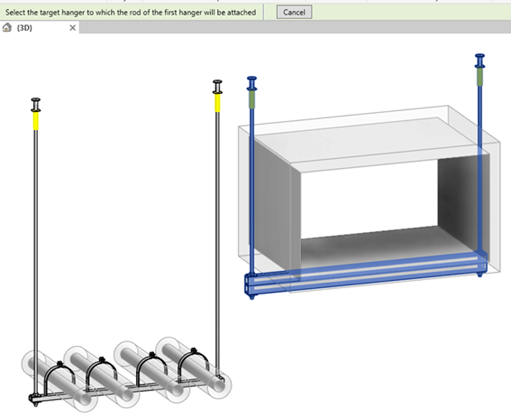Screen dimensions: 511x420
Task: Click the home icon next to the view tab
Action: 7,27
